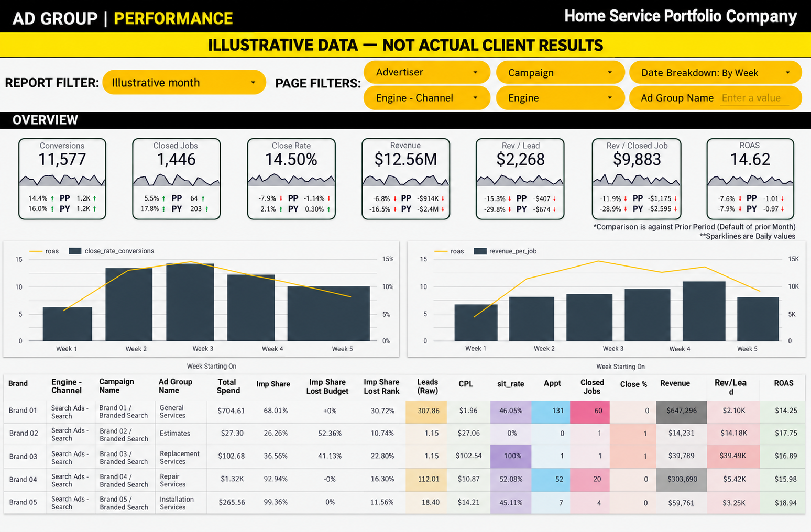
Task: Sort table by Imp Share Lost Budget
Action: point(327,386)
